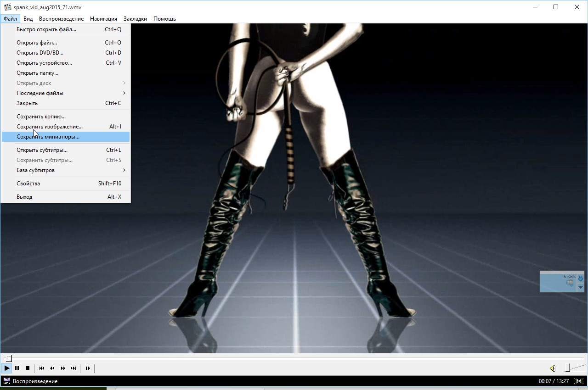
Task: Click the 5 KB/s speed label
Action: 570,276
